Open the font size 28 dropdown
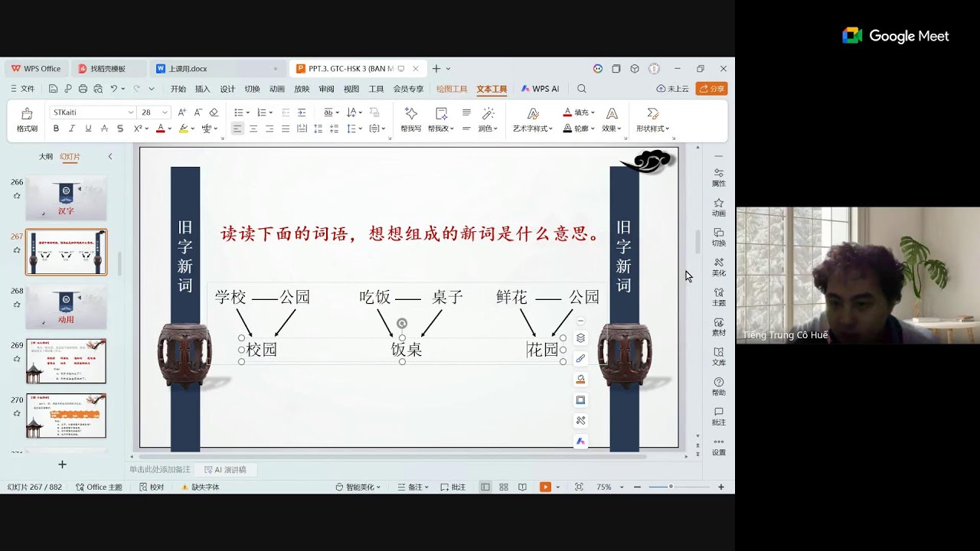Image resolution: width=980 pixels, height=551 pixels. tap(165, 112)
